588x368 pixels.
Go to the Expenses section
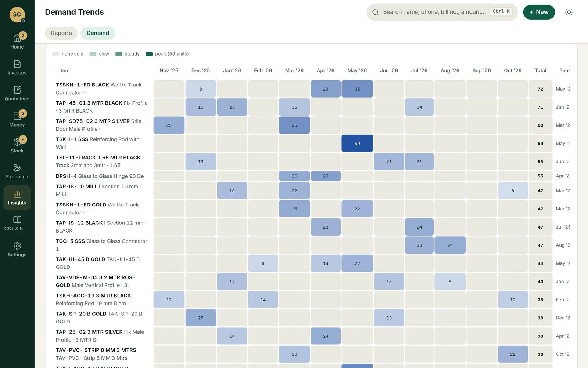[x=17, y=172]
